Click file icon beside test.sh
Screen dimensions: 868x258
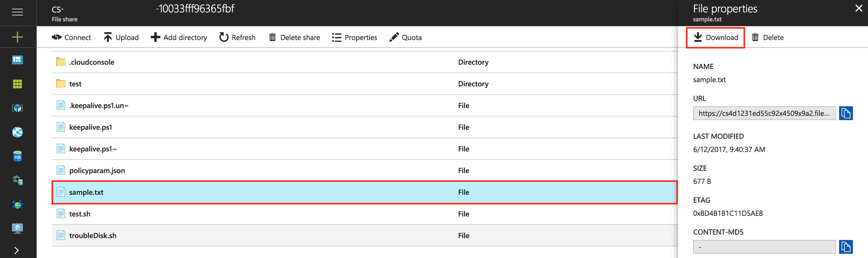(x=61, y=214)
